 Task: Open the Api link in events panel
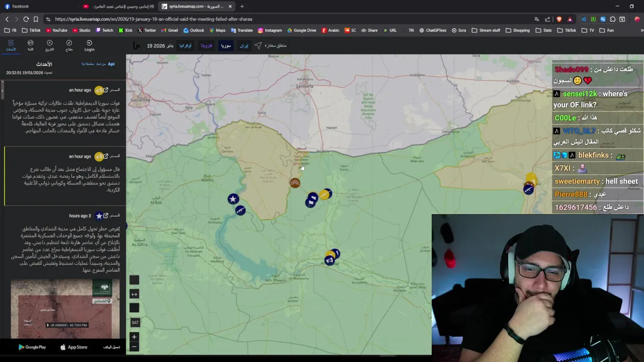click(x=111, y=64)
